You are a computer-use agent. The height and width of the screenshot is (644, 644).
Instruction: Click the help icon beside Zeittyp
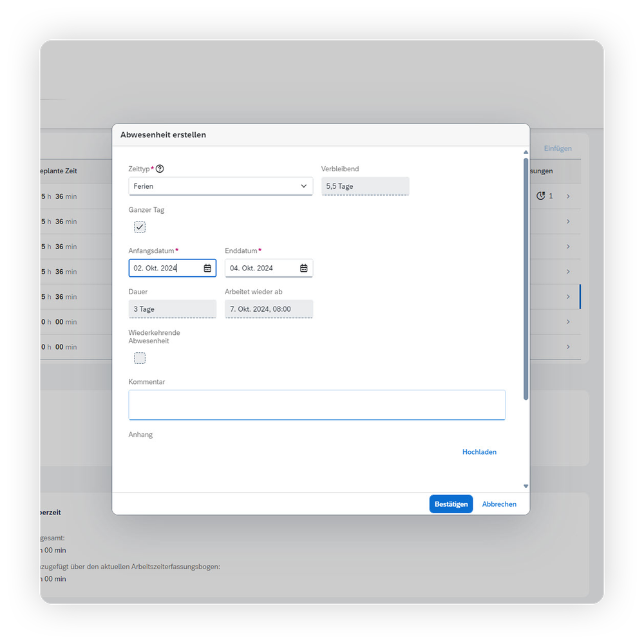[158, 168]
